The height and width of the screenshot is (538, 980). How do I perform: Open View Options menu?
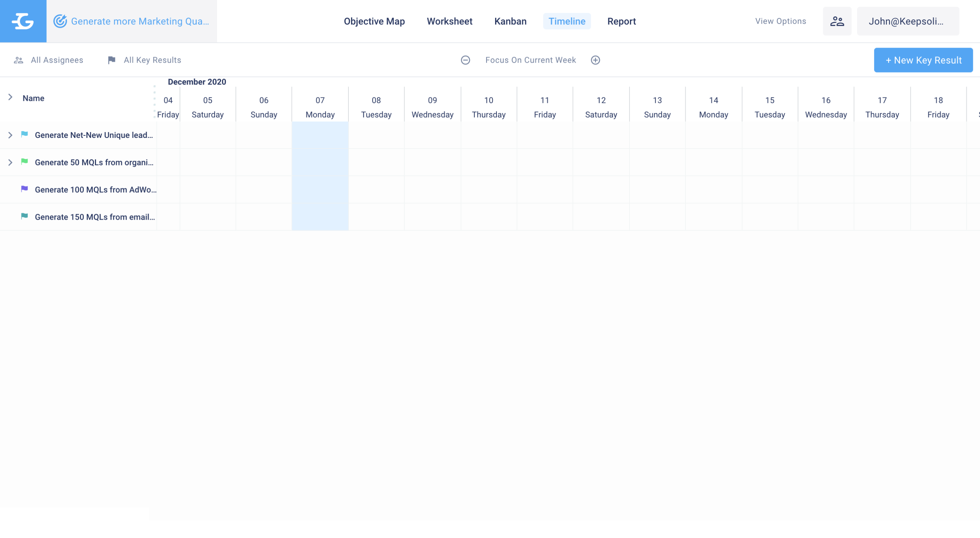781,21
